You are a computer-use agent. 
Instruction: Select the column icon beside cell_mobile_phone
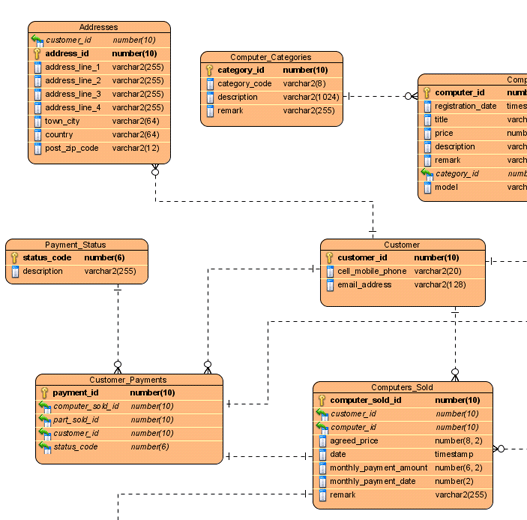[x=330, y=271]
